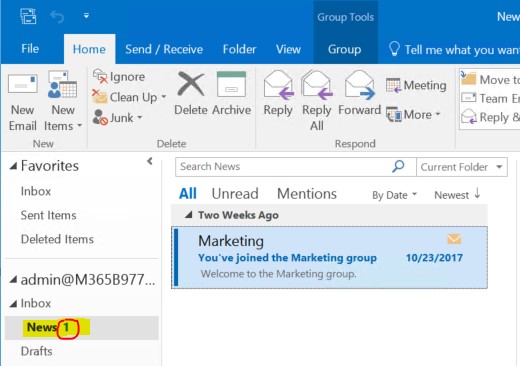Minimize the folder pane with the chevron
520x366 pixels.
(150, 161)
